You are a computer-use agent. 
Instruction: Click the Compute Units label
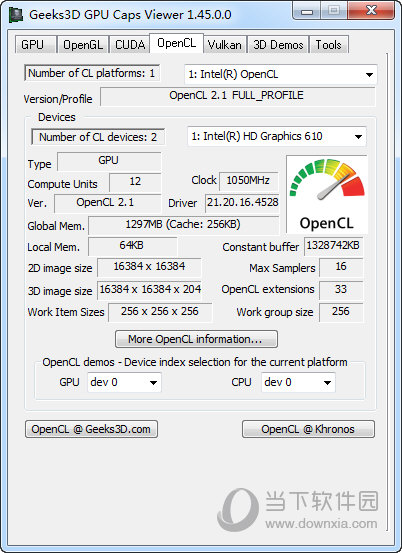point(62,184)
